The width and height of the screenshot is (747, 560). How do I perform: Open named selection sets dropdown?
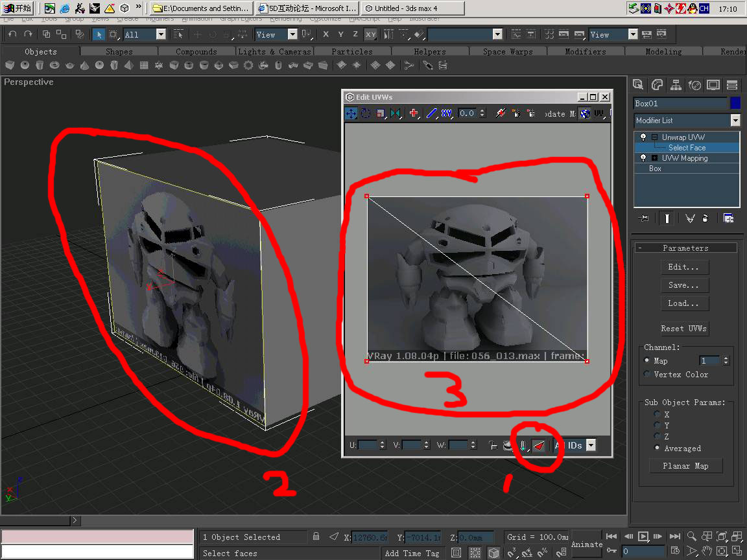click(x=497, y=34)
